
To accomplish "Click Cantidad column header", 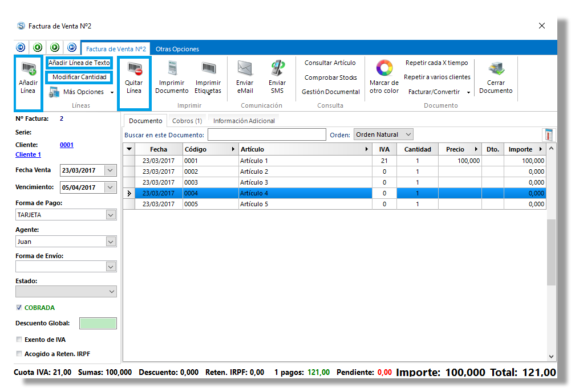I will tap(418, 149).
